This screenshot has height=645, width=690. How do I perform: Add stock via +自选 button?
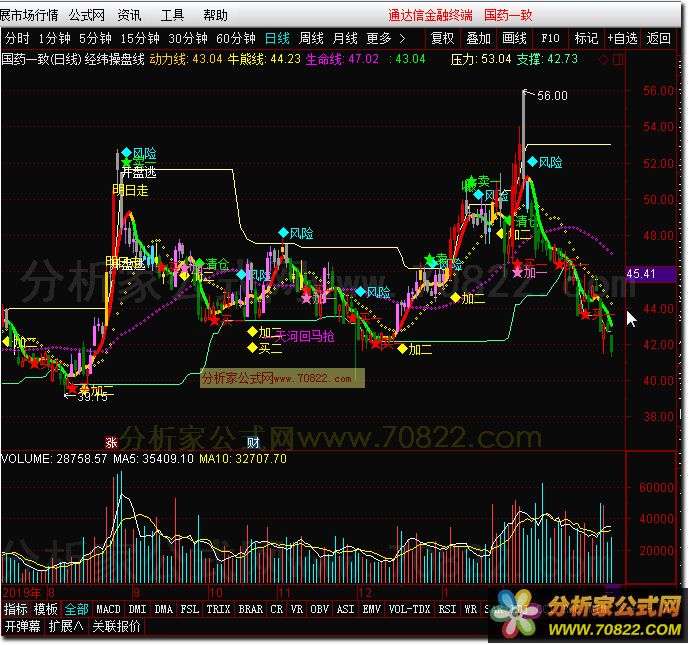coord(622,39)
